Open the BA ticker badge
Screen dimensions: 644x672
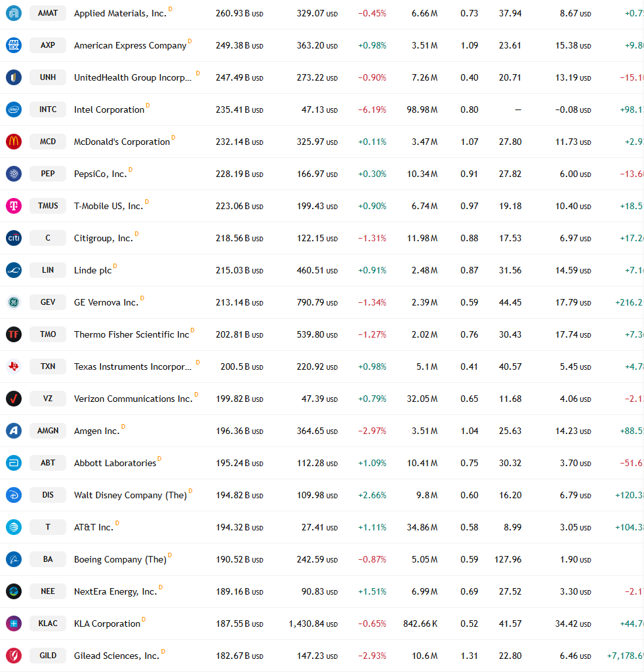tap(48, 559)
